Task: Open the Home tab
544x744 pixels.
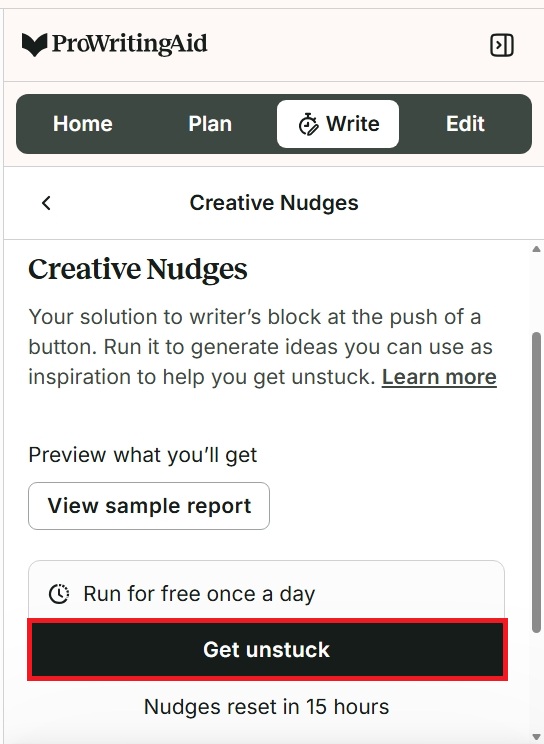Action: [x=83, y=124]
